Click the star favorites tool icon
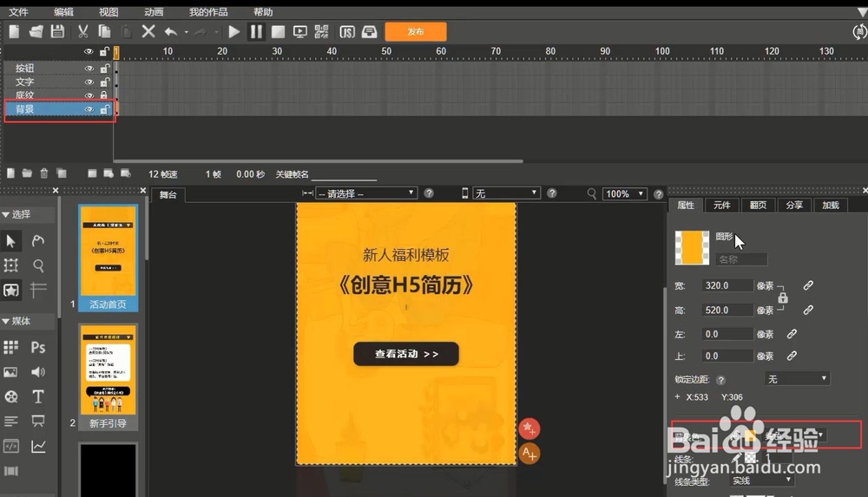 click(x=11, y=290)
